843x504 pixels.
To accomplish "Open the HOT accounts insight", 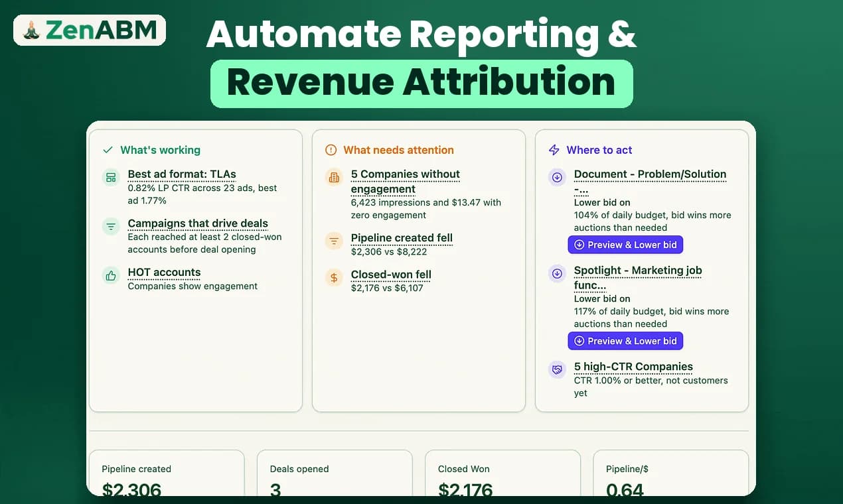I will [164, 273].
